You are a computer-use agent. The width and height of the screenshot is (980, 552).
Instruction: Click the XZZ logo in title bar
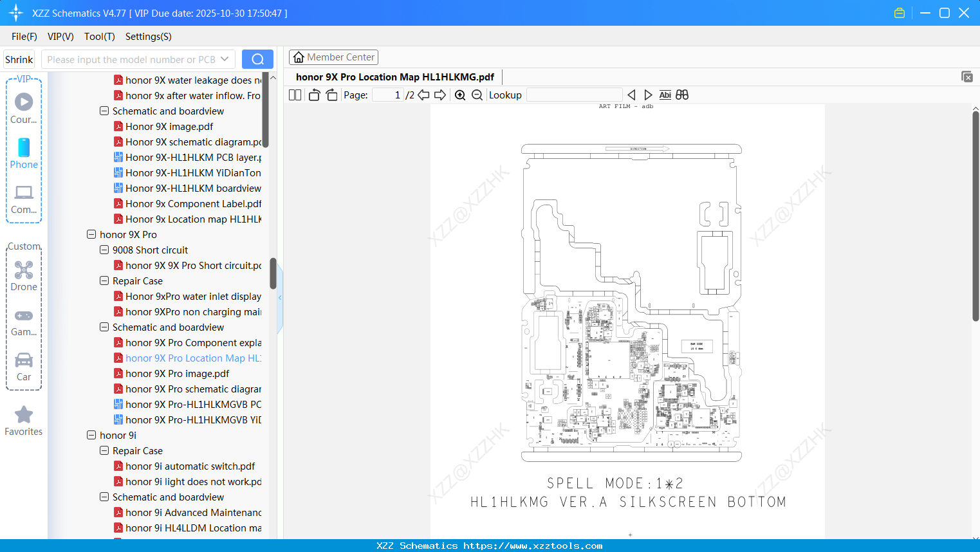point(15,13)
